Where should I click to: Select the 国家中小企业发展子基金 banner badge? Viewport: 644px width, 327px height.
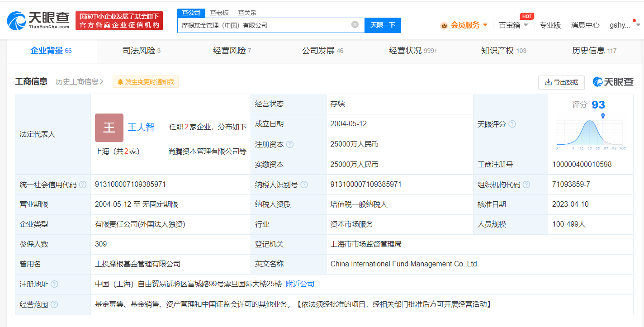click(119, 21)
